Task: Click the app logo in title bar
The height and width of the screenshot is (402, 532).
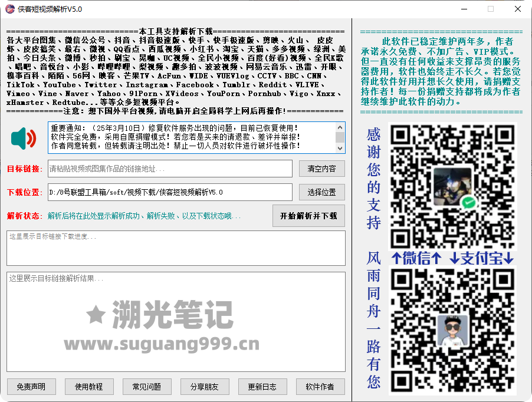Action: click(10, 9)
